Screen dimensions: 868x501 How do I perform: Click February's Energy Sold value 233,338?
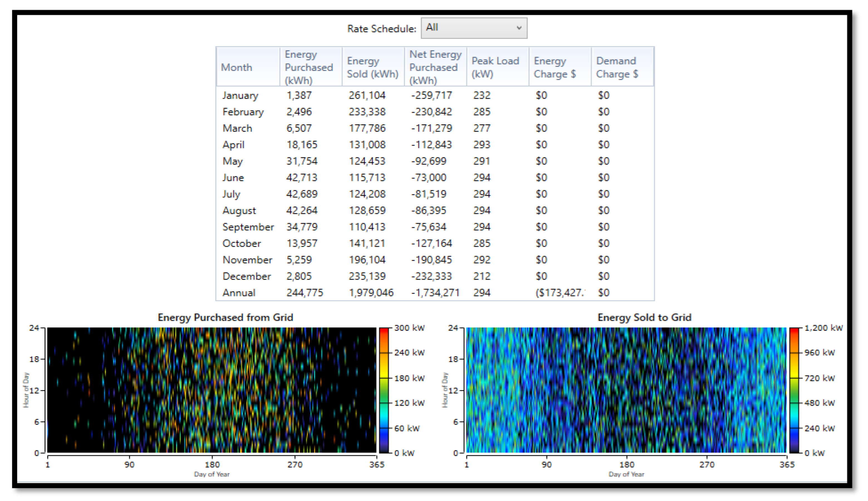[x=367, y=112]
